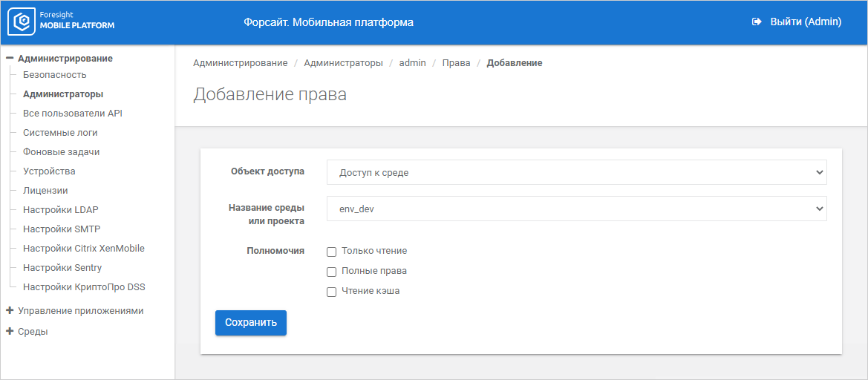The width and height of the screenshot is (868, 380).
Task: Toggle the Чтение кэша checkbox
Action: (332, 292)
